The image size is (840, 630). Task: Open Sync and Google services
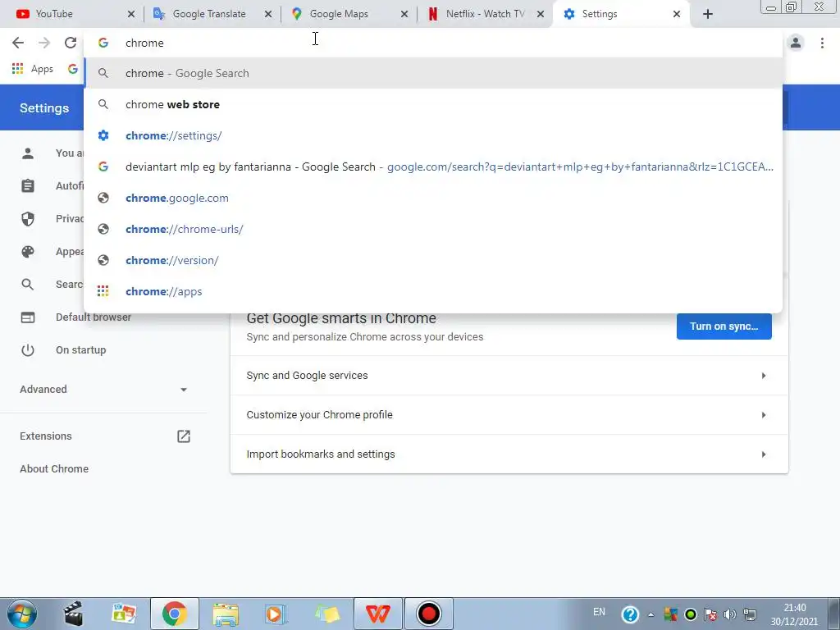pyautogui.click(x=509, y=376)
